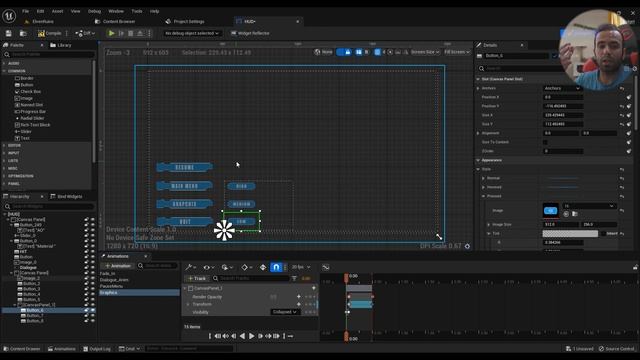
Task: Click the add Animation button
Action: [x=118, y=266]
